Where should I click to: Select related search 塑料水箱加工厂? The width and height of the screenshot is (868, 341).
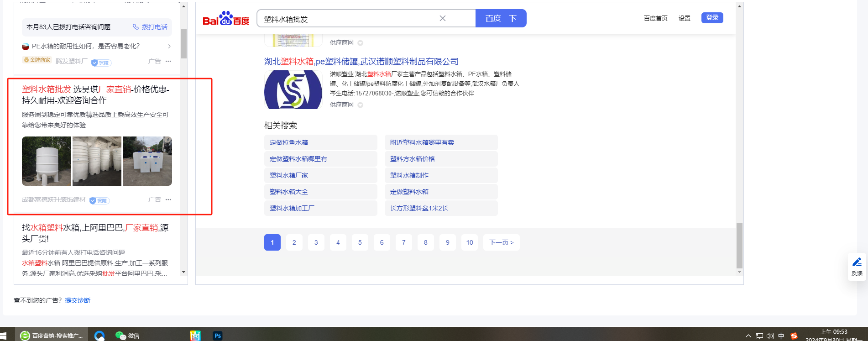(320, 208)
